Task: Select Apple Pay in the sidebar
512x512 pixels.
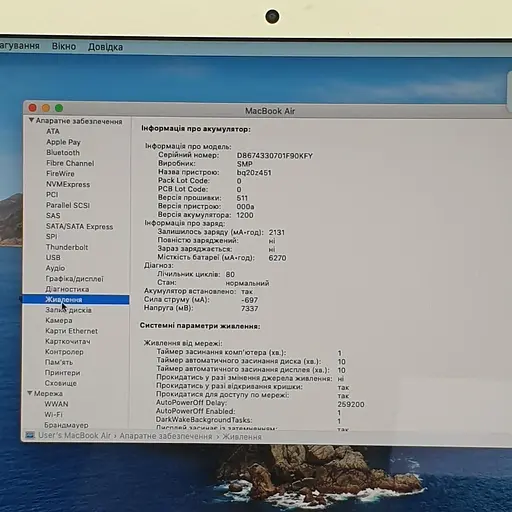Action: (63, 142)
